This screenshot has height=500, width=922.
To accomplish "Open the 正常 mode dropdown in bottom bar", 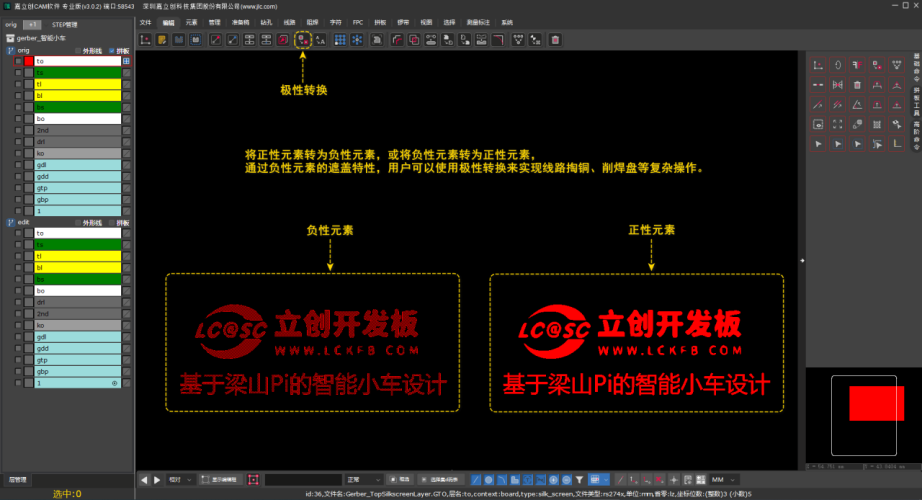I will coord(363,479).
